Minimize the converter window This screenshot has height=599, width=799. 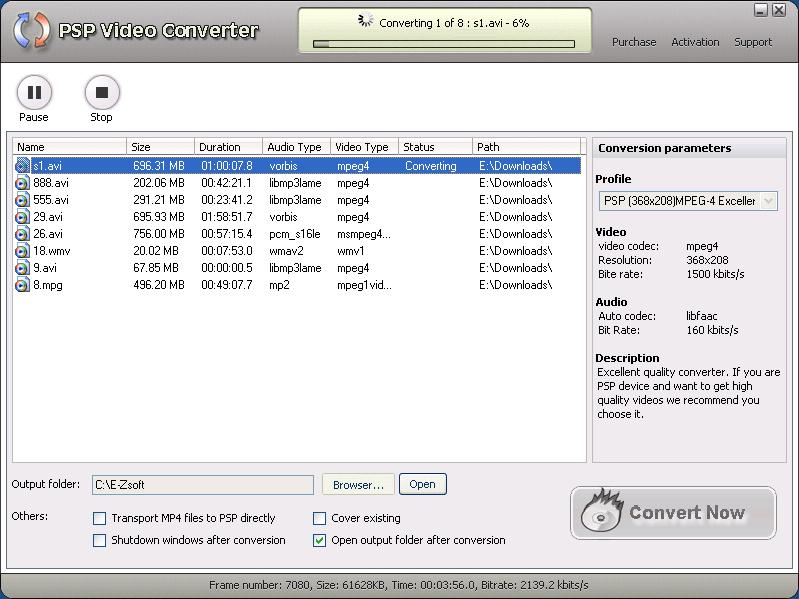[761, 10]
